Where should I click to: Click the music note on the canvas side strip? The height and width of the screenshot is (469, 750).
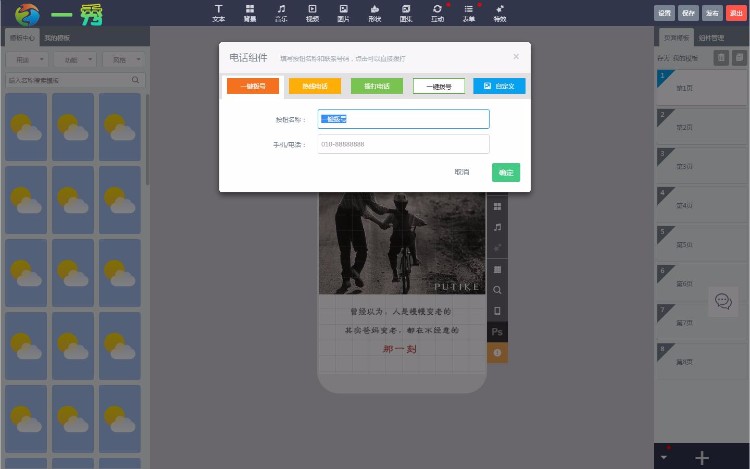(497, 227)
